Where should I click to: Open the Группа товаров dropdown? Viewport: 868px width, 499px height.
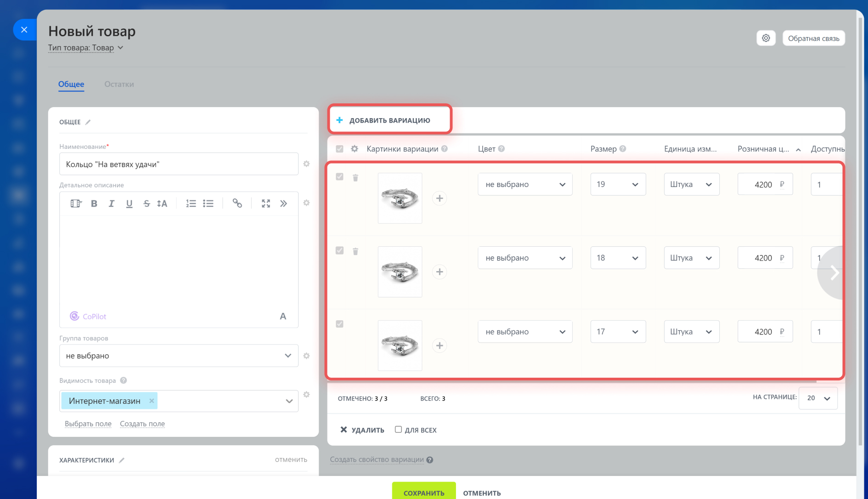[179, 356]
